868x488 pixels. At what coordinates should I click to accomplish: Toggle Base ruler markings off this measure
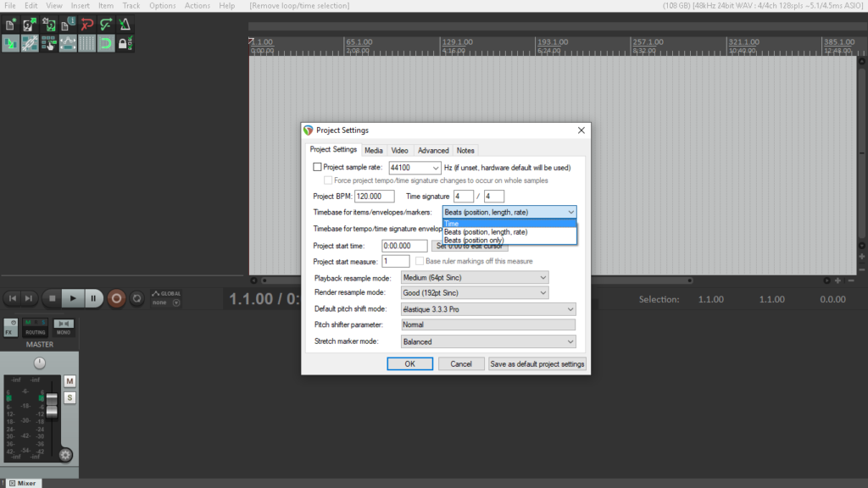point(420,261)
